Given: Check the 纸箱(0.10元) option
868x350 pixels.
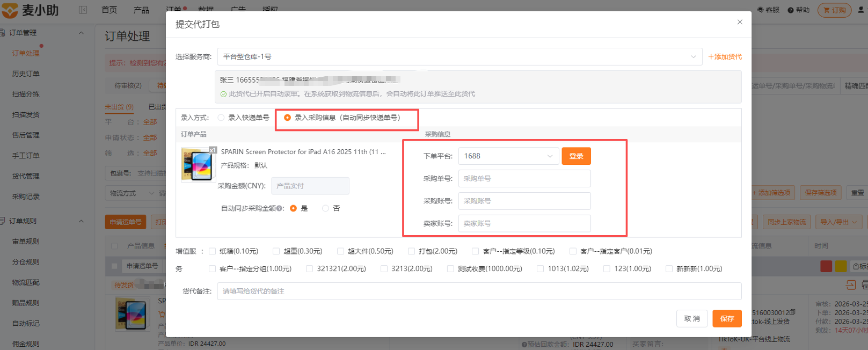Looking at the screenshot, I should [x=212, y=251].
